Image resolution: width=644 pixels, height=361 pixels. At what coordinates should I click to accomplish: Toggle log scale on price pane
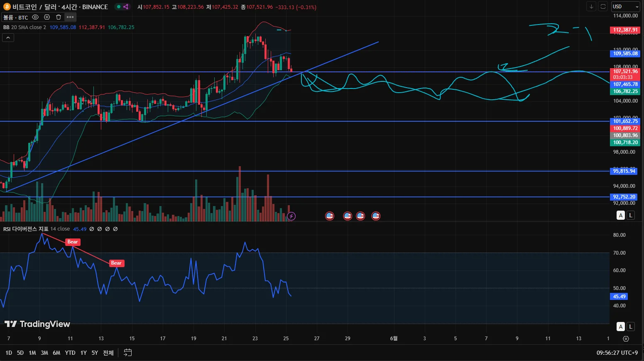click(631, 215)
